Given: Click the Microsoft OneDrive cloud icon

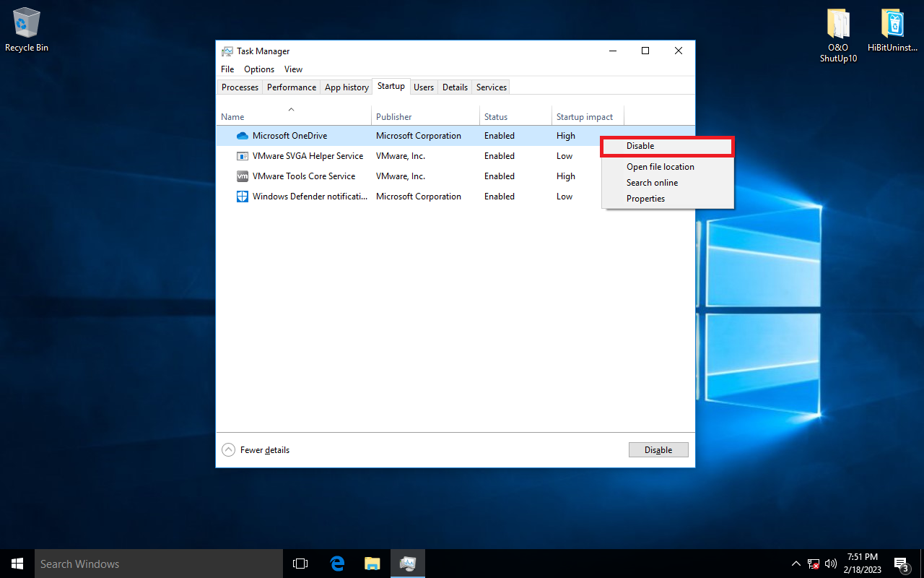Looking at the screenshot, I should pyautogui.click(x=243, y=136).
